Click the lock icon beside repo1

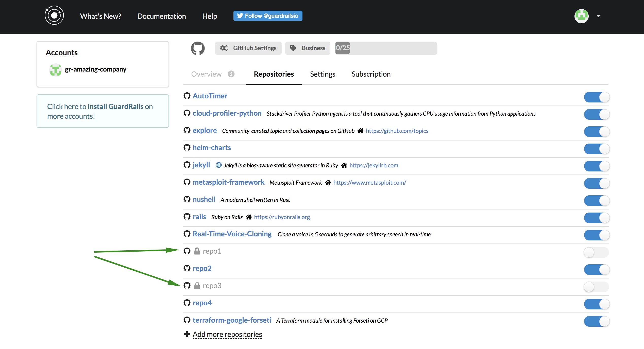tap(197, 251)
